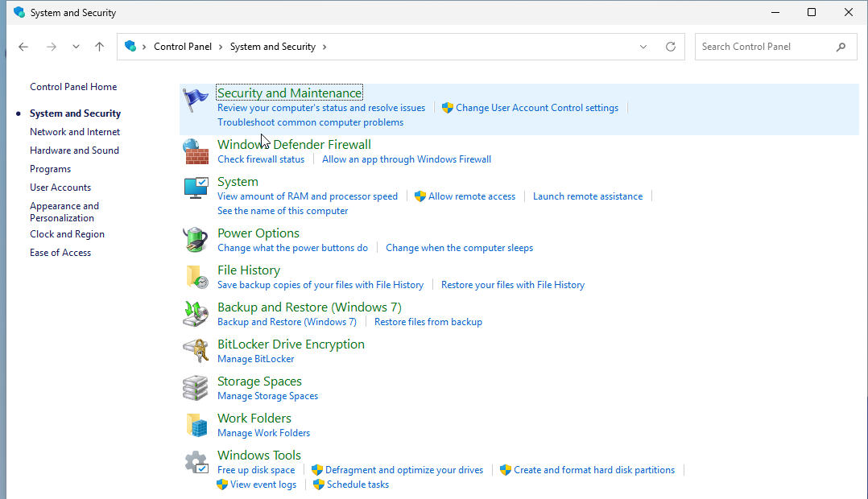Click the Control Panel breadcrumb
The height and width of the screenshot is (499, 868).
click(183, 47)
